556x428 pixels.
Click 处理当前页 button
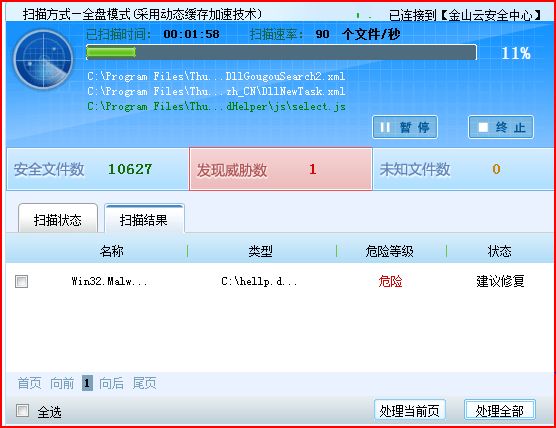(x=410, y=411)
